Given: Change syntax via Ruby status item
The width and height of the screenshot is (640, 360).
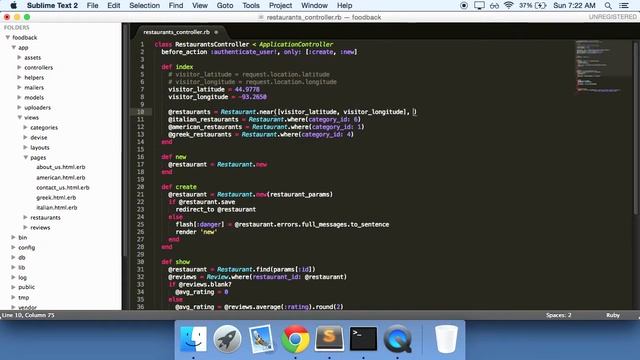Looking at the screenshot, I should pos(613,315).
